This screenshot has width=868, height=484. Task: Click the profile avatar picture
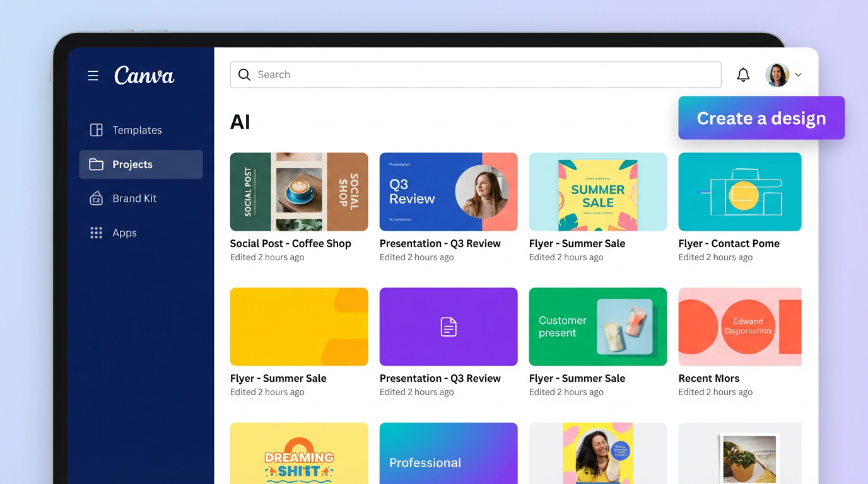click(777, 74)
